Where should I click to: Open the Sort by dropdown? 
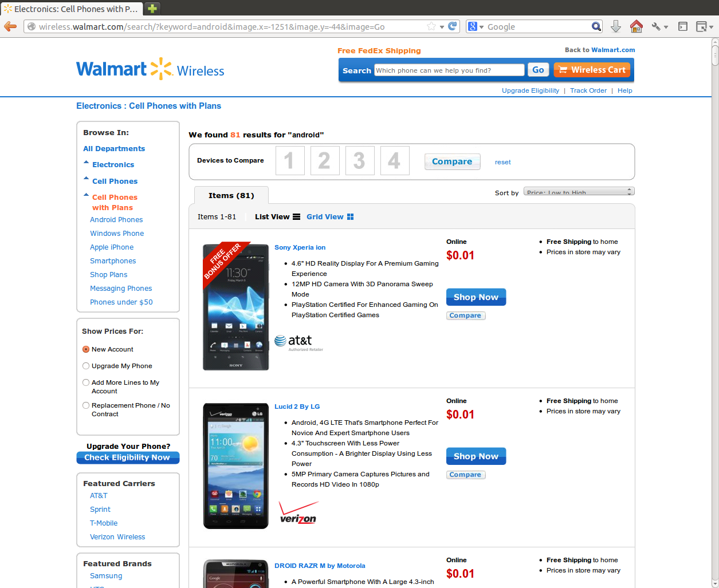pyautogui.click(x=579, y=192)
